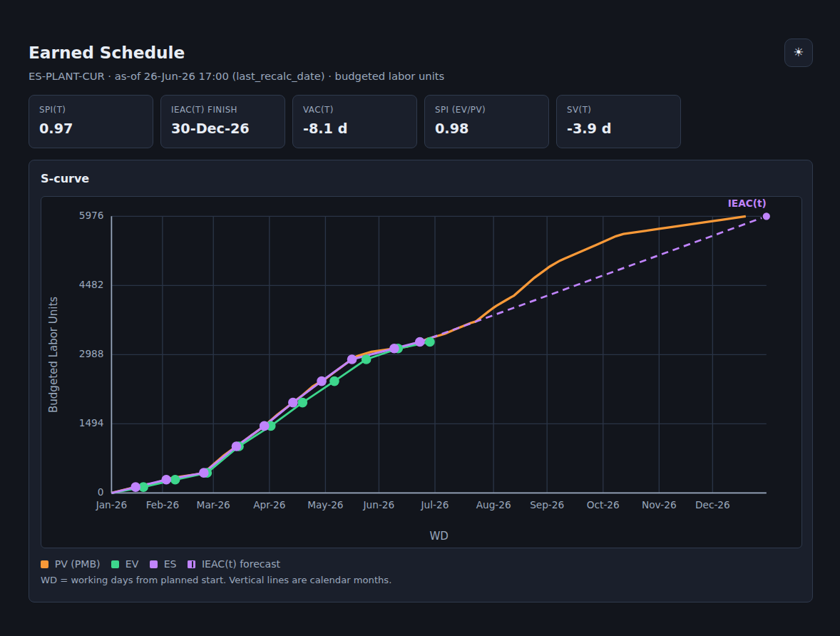
Task: Click the Apr-26 x-axis label
Action: [x=269, y=505]
